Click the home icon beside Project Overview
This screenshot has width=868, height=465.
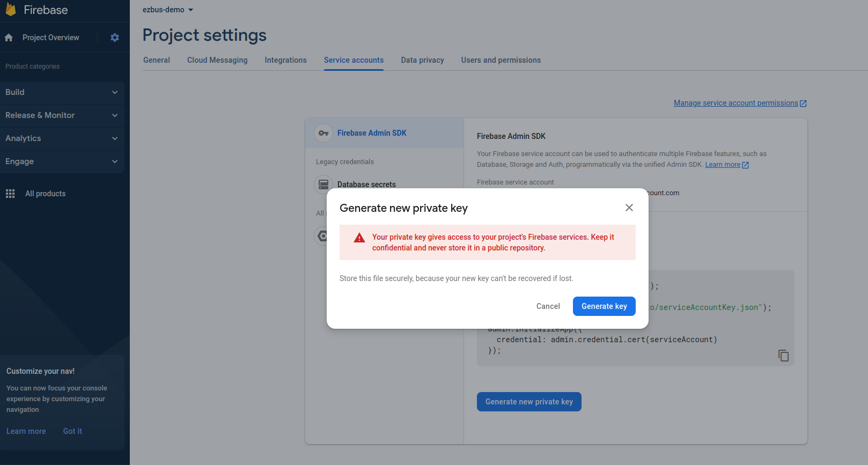[9, 38]
